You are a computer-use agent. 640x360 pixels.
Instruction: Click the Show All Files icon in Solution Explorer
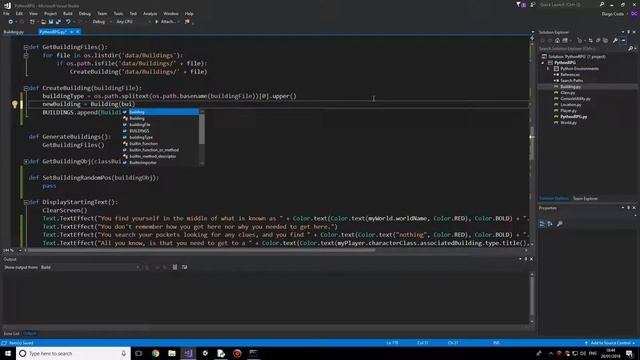605,40
